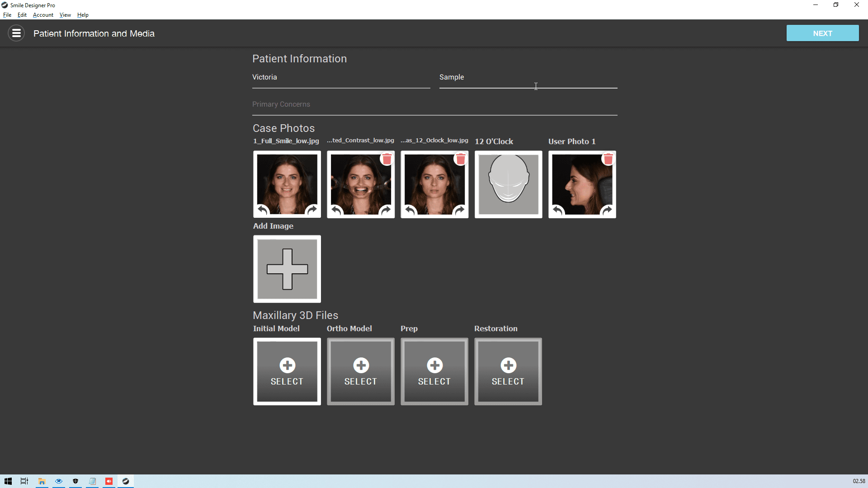Select an Ortho Model file
Image resolution: width=868 pixels, height=488 pixels.
361,371
